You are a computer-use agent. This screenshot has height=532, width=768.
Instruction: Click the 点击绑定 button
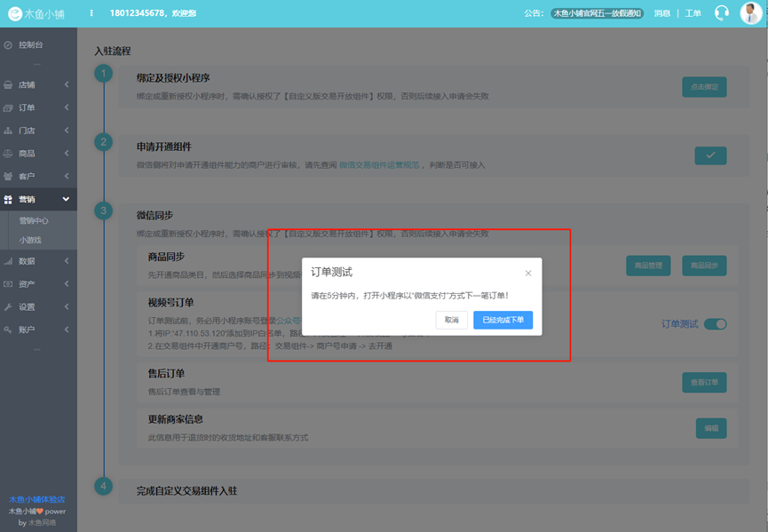click(704, 87)
